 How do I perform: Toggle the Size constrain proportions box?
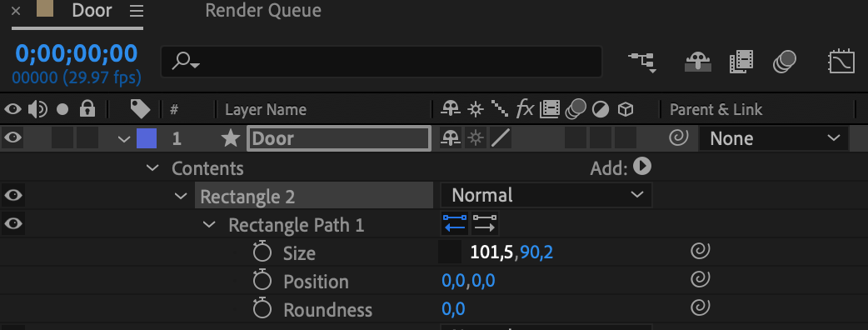[x=450, y=252]
